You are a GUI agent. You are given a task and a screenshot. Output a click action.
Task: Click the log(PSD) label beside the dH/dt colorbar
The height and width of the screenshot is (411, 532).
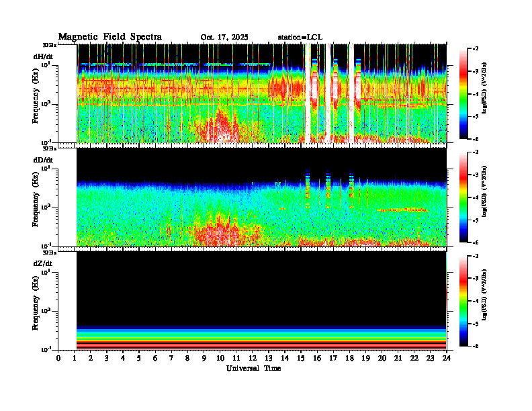pos(484,87)
